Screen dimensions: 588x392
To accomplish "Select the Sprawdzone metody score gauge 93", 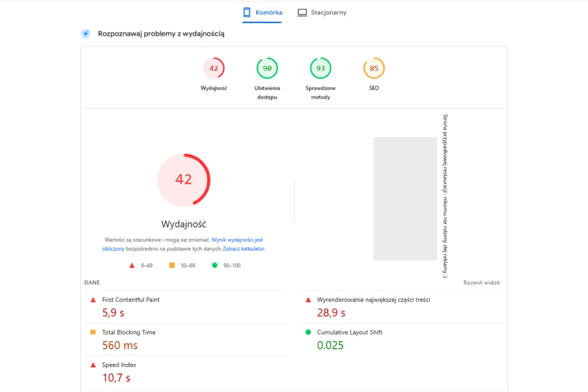I will [x=320, y=69].
